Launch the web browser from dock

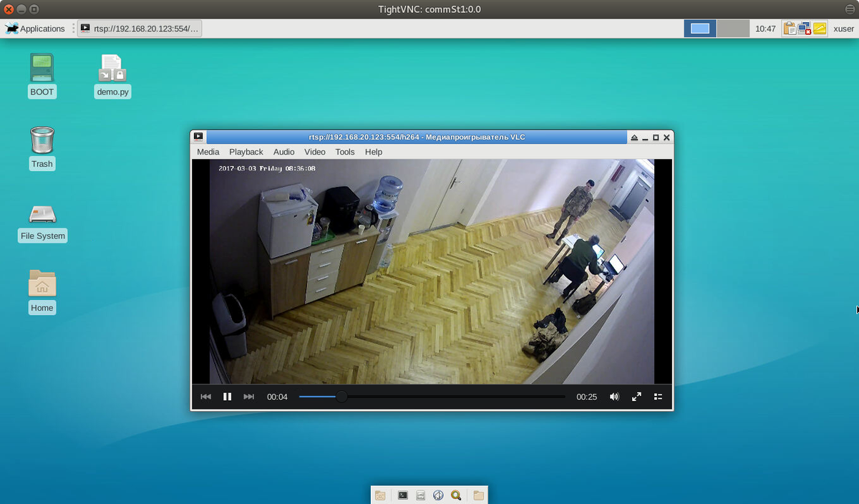tap(438, 495)
